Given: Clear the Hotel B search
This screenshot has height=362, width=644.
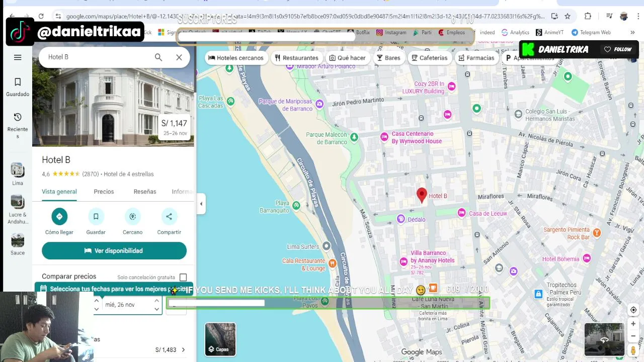Looking at the screenshot, I should 179,57.
